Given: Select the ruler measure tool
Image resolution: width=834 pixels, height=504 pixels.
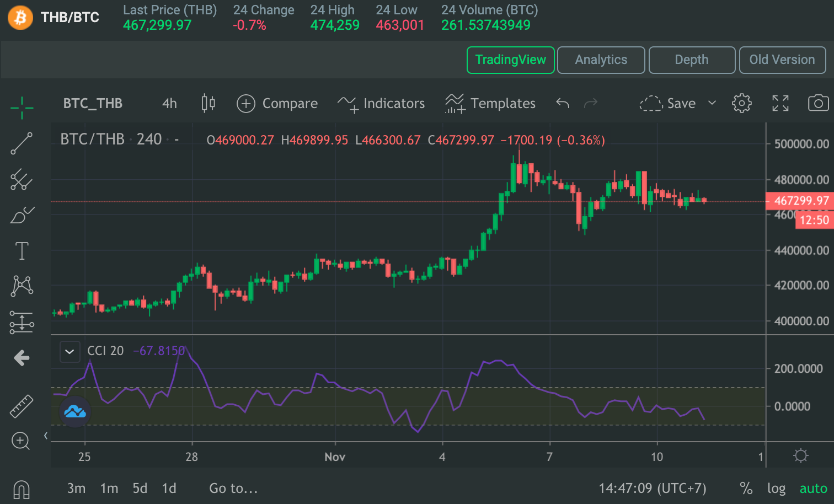Looking at the screenshot, I should (22, 406).
